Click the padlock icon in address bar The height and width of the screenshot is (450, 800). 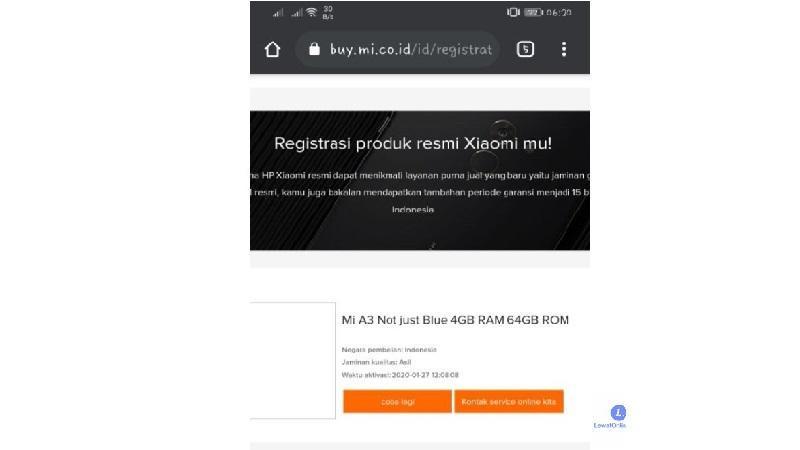[x=314, y=49]
